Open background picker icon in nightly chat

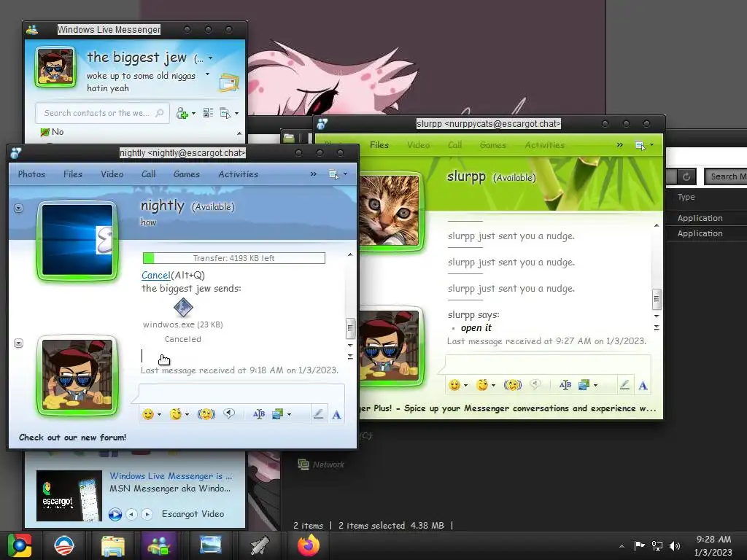(x=278, y=414)
